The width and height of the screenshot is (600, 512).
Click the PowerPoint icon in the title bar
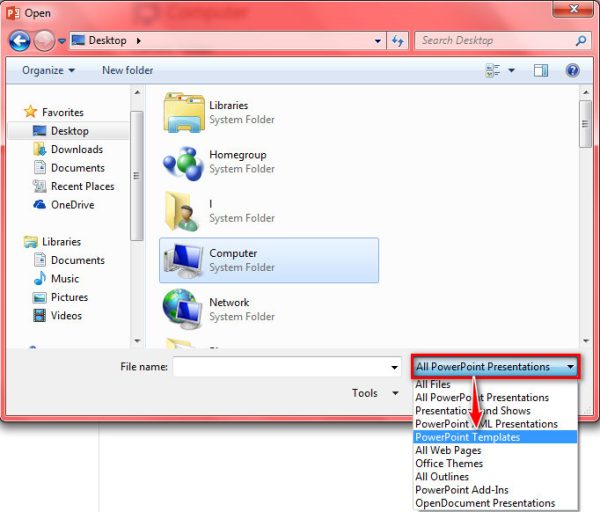13,13
